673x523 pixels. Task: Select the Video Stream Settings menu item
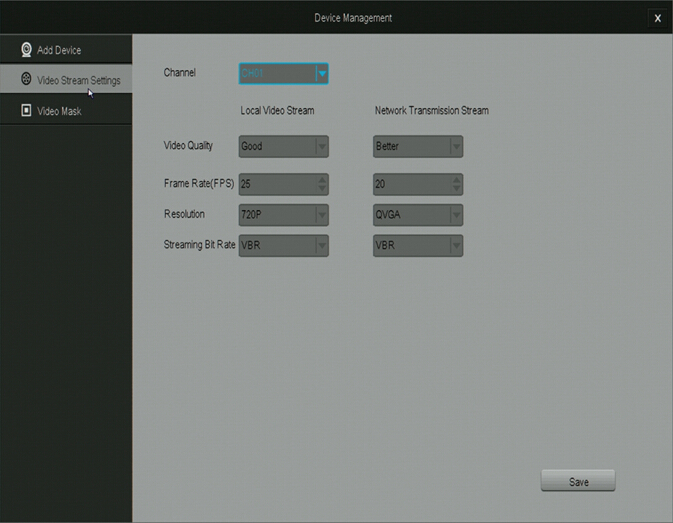point(66,79)
